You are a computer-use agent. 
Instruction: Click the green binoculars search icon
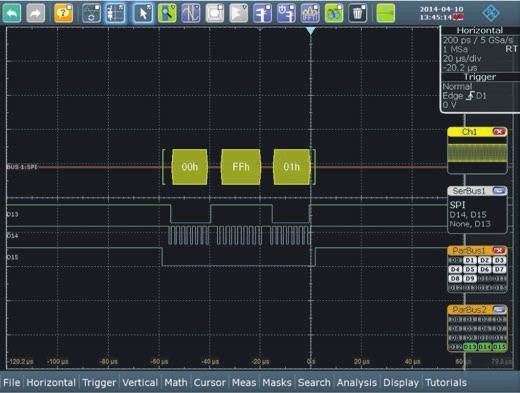click(334, 13)
